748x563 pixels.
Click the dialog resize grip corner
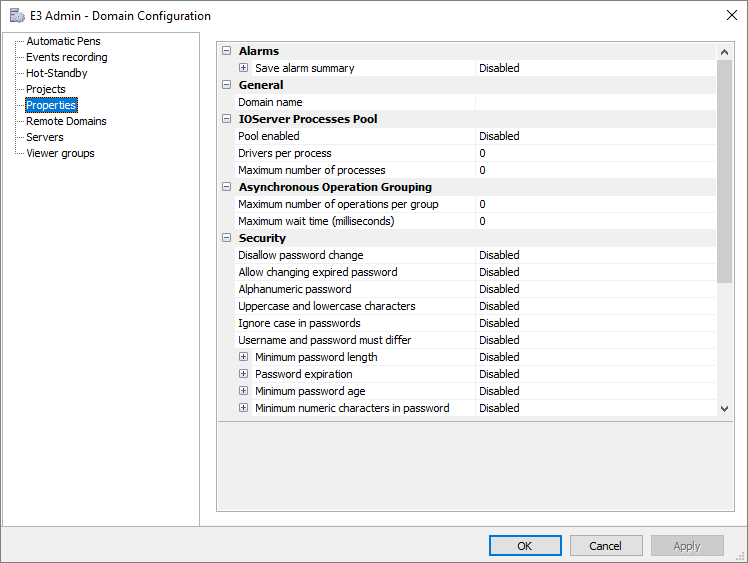(x=741, y=556)
